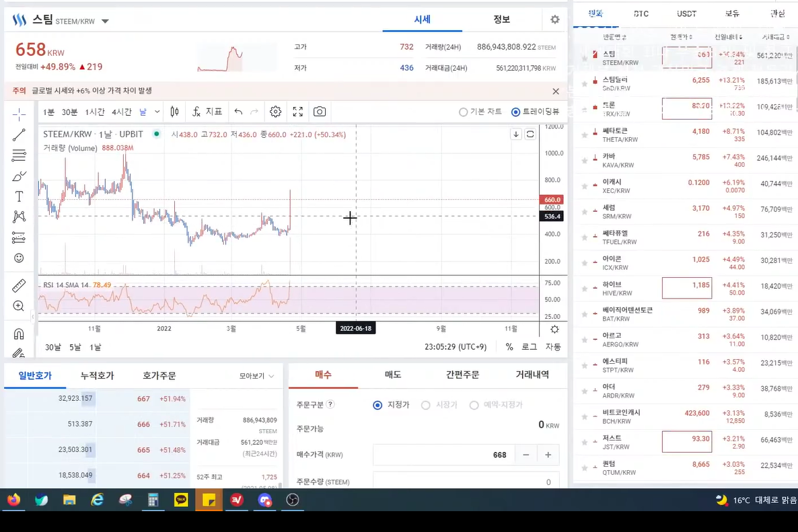Expand the chart interval dropdown arrow
Screen dimensions: 798x532
(157, 112)
